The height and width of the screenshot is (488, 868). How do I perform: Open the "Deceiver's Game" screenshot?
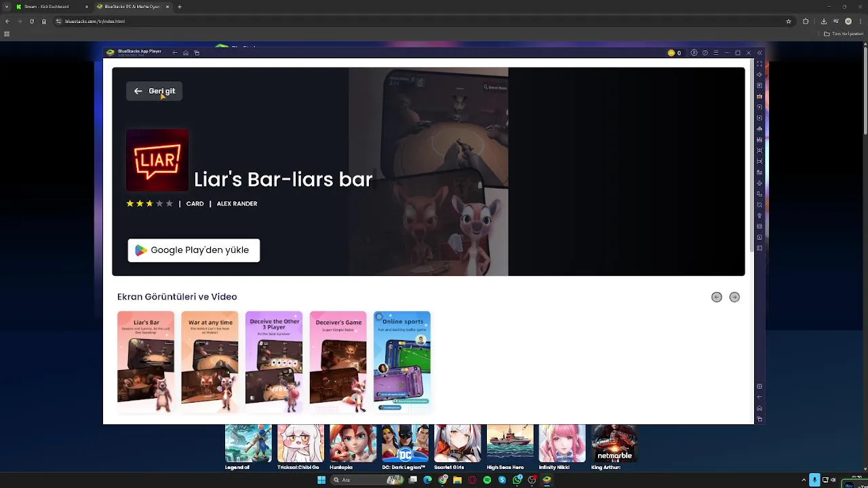coord(338,362)
